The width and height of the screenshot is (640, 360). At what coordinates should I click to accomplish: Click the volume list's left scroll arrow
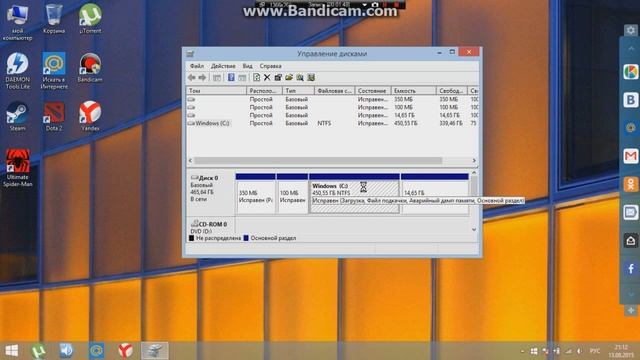(x=190, y=160)
